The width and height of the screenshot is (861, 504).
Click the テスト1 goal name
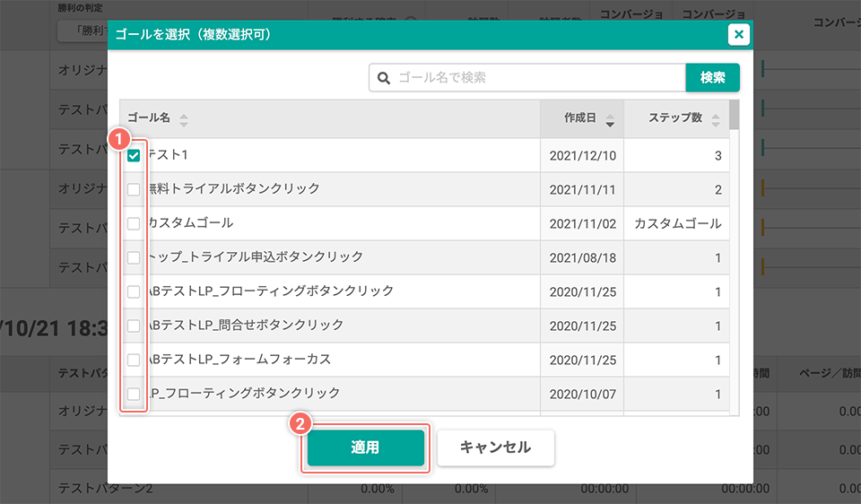point(168,155)
